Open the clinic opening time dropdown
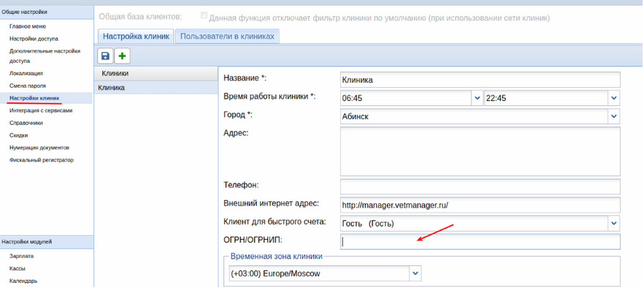The width and height of the screenshot is (644, 307). tap(477, 98)
